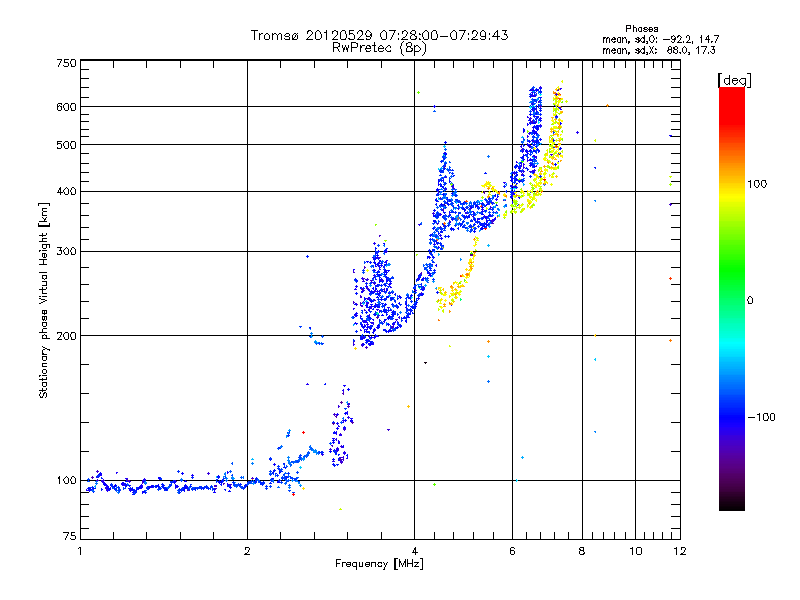
Task: Click the y-axis '500' tick label
Action: click(67, 145)
